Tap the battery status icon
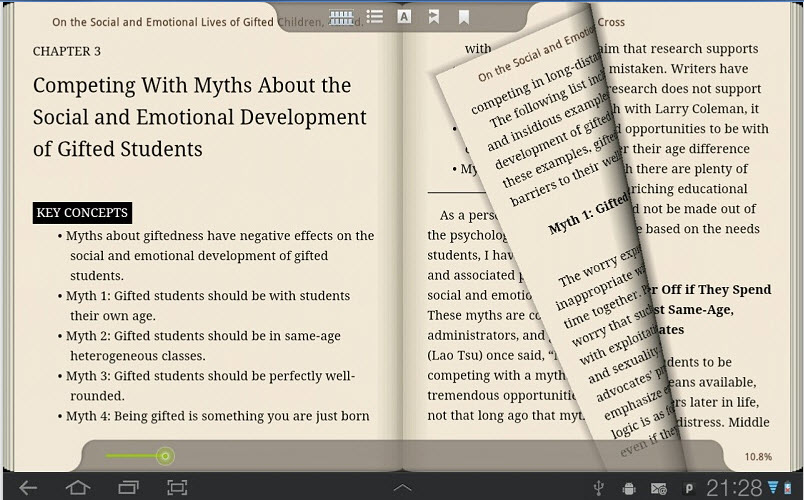 pos(788,488)
